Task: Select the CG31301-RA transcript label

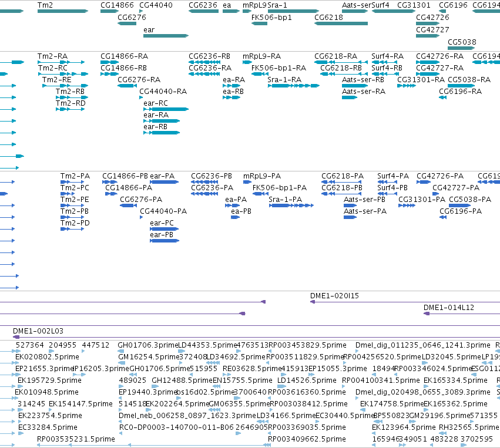Action: tap(421, 80)
